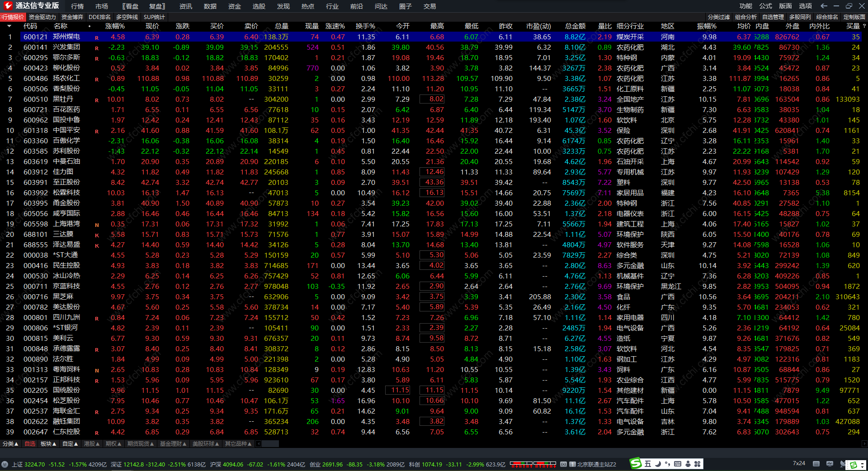The image size is (868, 471).
Task: Click the R marker beside 郑州煤电
Action: pos(97,38)
